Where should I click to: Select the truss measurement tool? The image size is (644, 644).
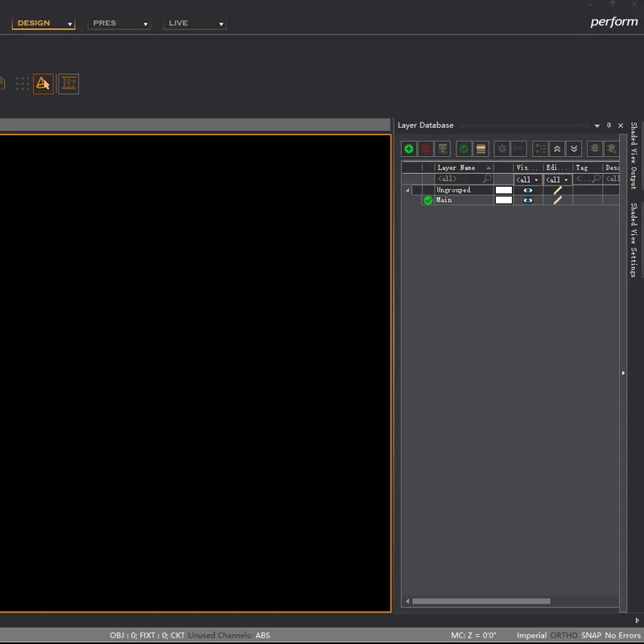(x=68, y=84)
